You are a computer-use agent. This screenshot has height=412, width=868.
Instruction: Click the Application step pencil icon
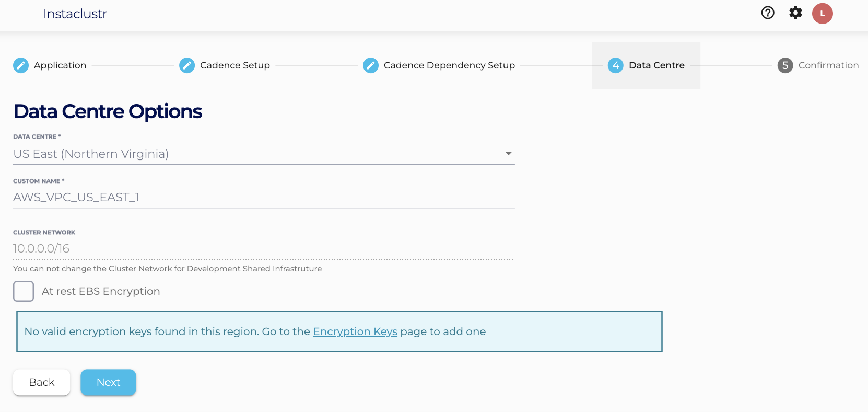(x=21, y=65)
